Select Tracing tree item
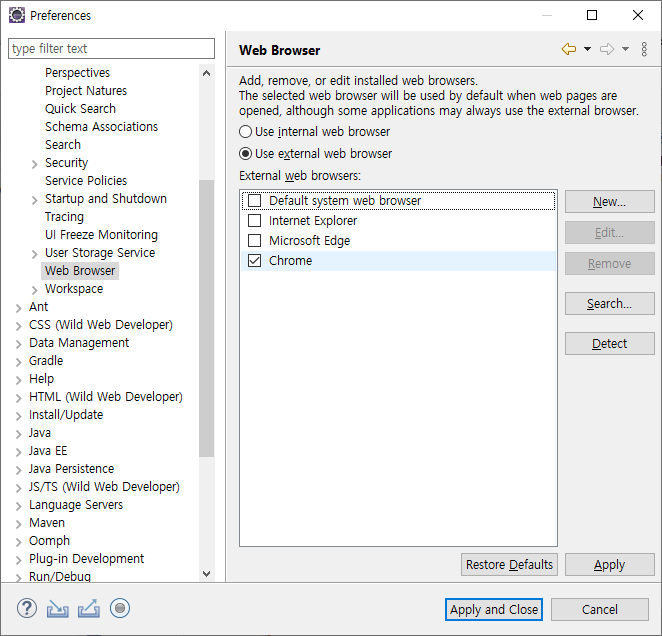This screenshot has height=636, width=662. point(64,217)
